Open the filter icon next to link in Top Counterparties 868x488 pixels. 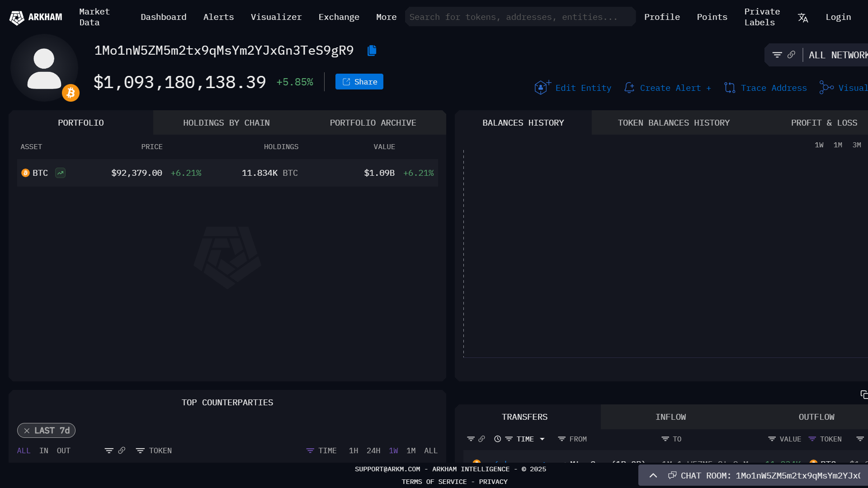[108, 450]
